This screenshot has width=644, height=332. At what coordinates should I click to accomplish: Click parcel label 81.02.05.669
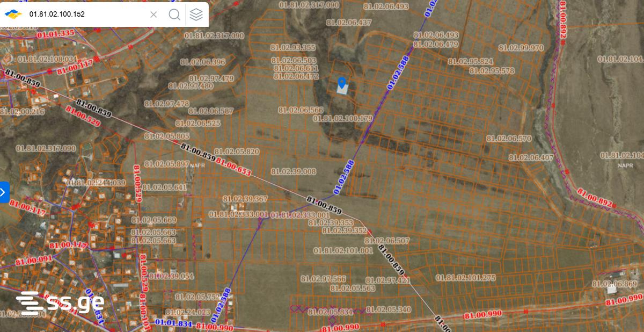point(153,220)
